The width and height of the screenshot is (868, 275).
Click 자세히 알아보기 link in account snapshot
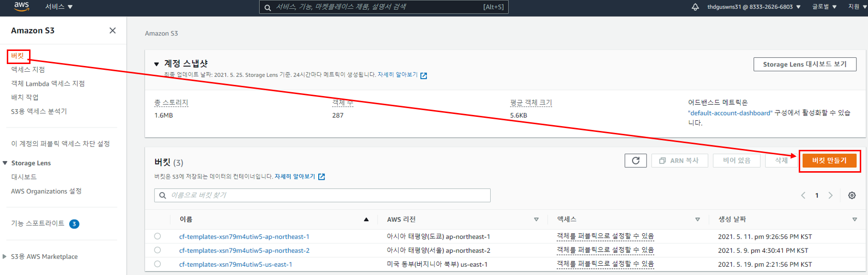[397, 75]
